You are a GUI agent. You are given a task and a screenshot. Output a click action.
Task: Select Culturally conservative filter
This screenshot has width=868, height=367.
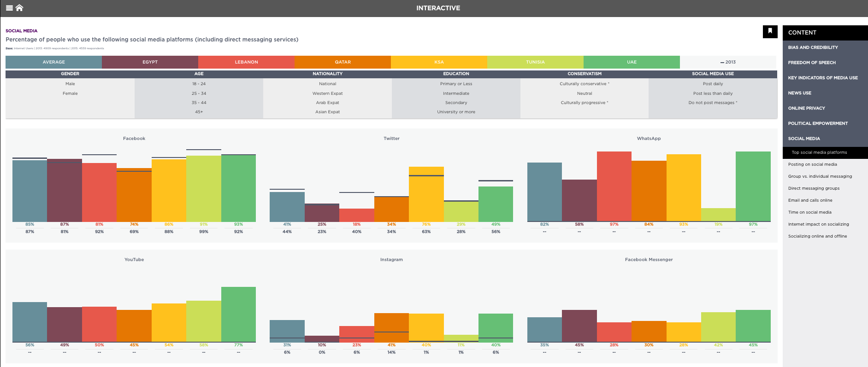(584, 84)
